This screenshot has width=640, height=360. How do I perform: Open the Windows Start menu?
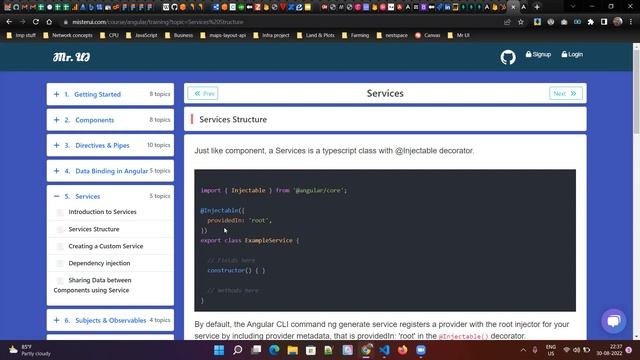click(x=219, y=350)
